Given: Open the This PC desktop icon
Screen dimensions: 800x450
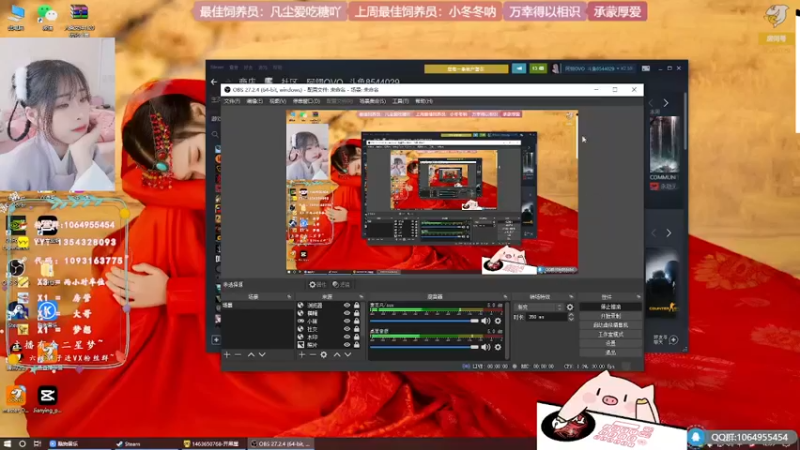Looking at the screenshot, I should [16, 16].
